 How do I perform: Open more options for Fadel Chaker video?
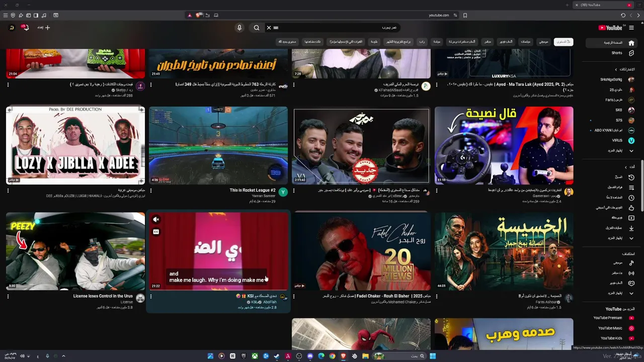click(294, 297)
